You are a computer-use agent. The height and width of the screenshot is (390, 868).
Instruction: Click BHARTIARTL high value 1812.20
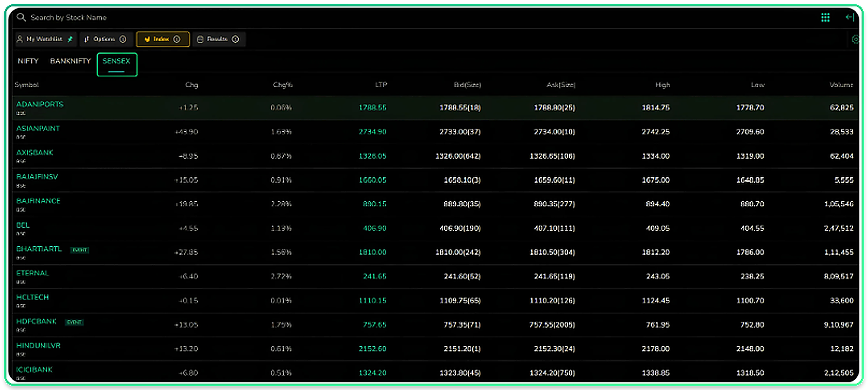pos(656,252)
